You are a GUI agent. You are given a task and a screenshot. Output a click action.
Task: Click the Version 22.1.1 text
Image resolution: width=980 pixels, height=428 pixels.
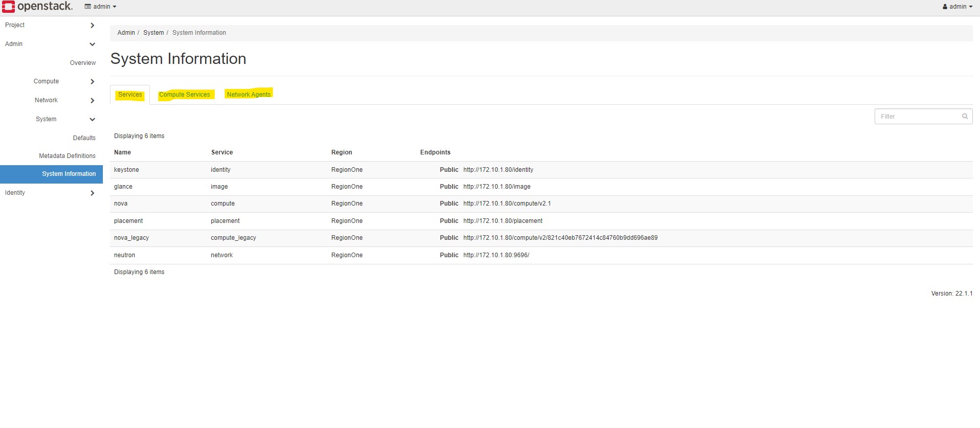pyautogui.click(x=952, y=294)
